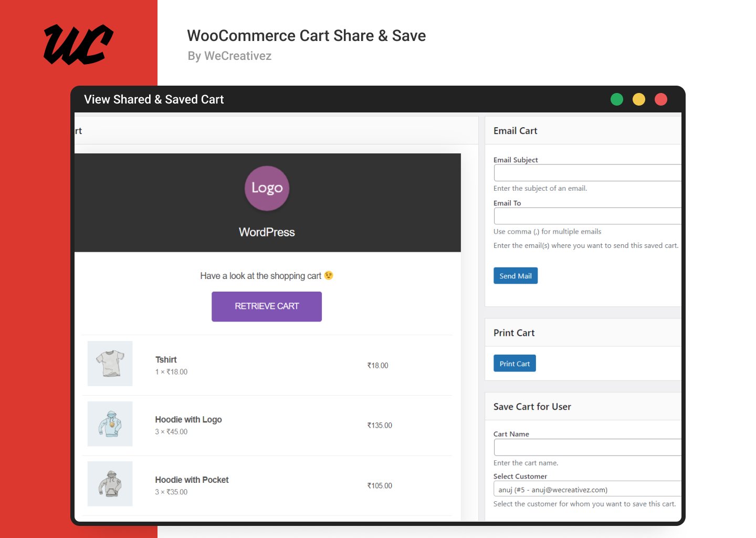Click 'View Shared & Saved Cart' window title
756x538 pixels.
coord(154,99)
